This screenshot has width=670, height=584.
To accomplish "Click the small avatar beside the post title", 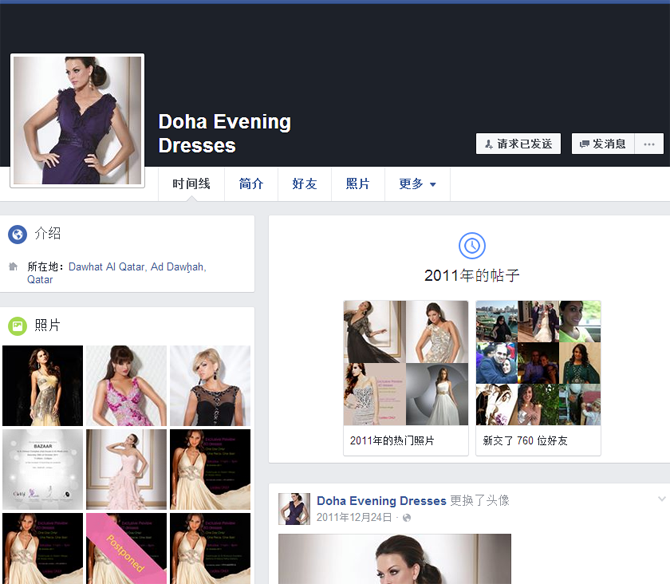I will tap(294, 508).
